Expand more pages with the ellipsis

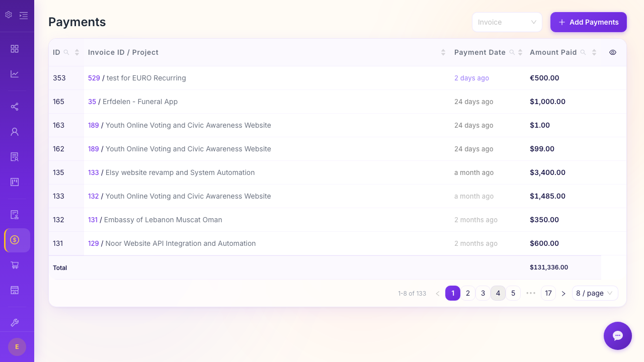(531, 293)
